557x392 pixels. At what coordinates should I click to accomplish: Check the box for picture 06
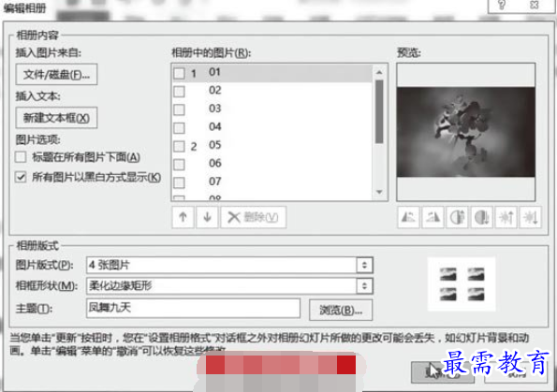click(179, 165)
